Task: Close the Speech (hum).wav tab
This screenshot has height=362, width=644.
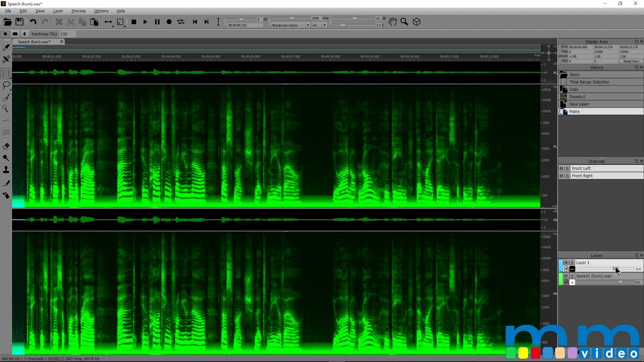Action: tap(62, 42)
